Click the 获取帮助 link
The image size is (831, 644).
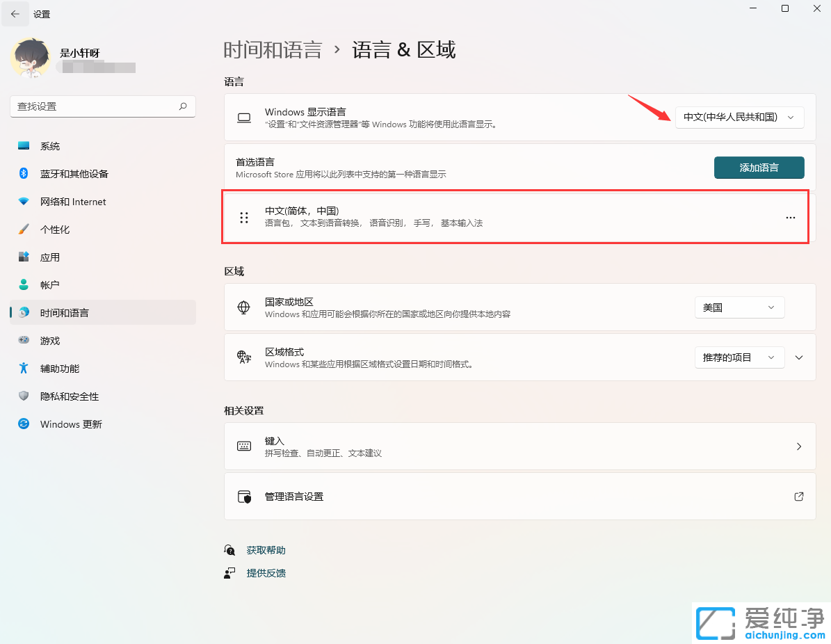point(266,550)
